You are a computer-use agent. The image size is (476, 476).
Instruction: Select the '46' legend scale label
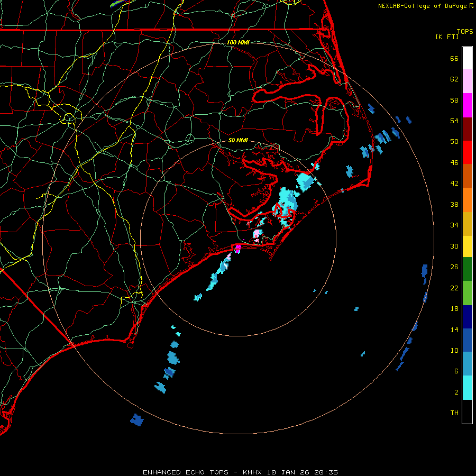(x=454, y=163)
